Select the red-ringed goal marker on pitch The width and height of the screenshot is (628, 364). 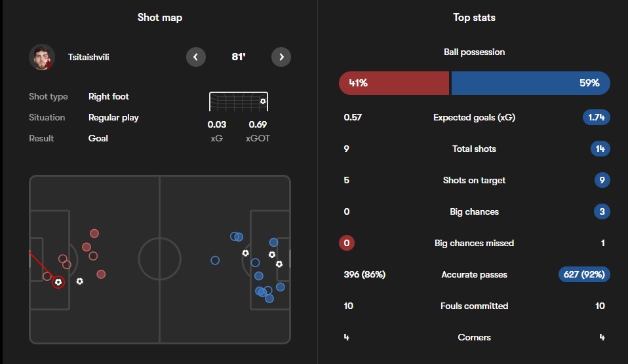pos(58,282)
